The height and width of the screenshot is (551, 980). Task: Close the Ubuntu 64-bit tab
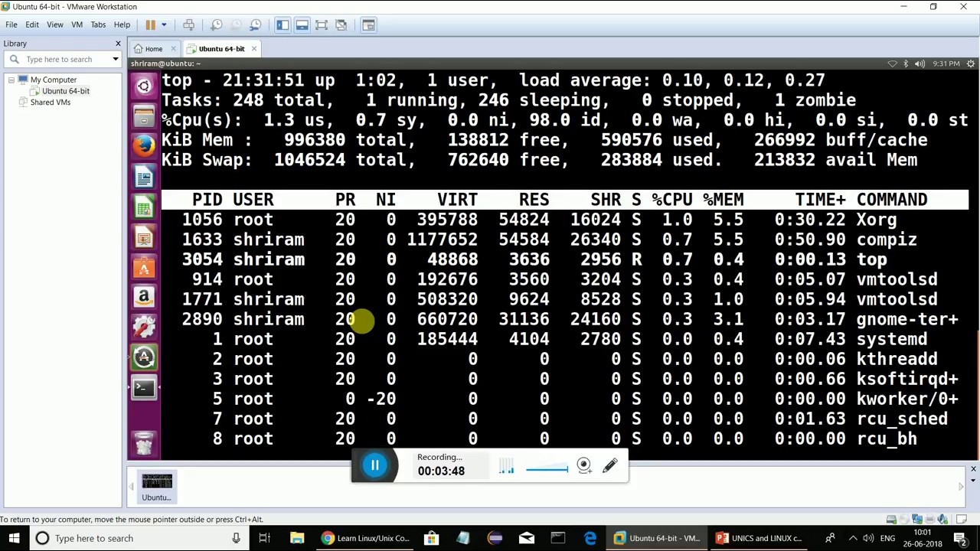point(253,49)
